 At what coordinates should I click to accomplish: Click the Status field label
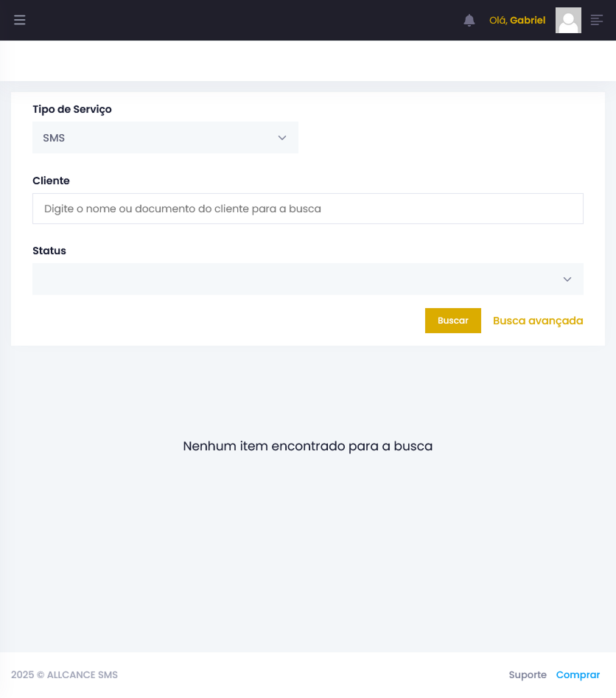(49, 251)
